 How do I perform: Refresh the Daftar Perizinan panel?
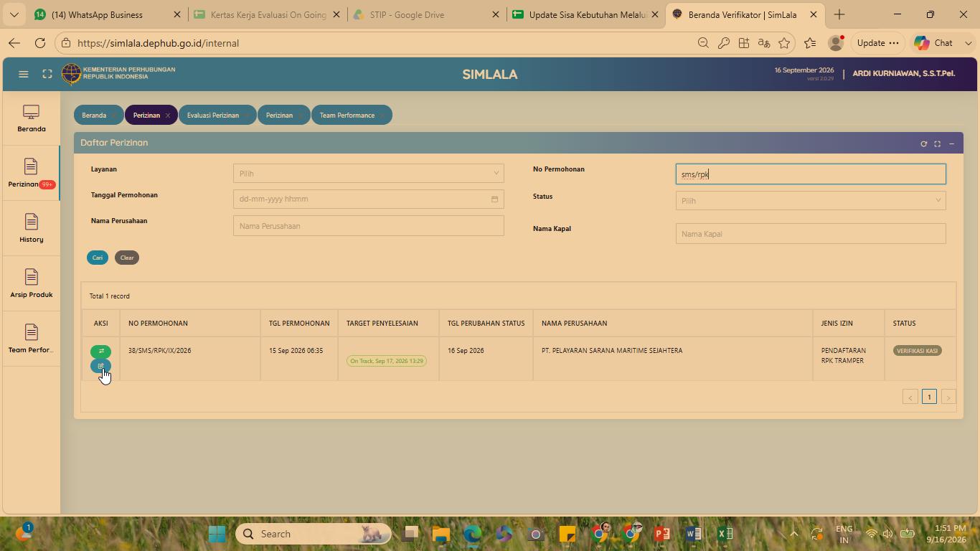coord(923,143)
